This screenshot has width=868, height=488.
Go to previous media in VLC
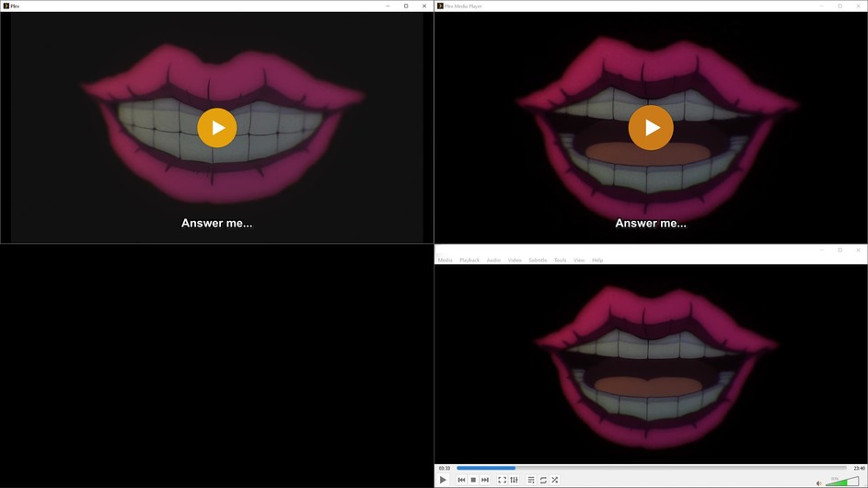(461, 480)
